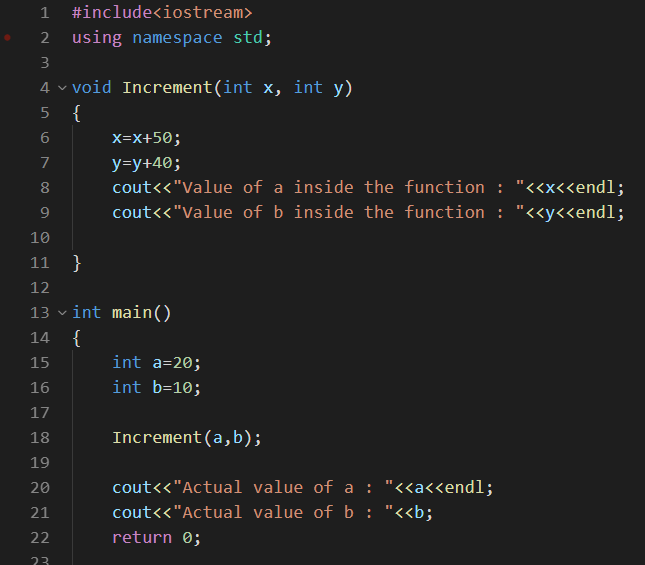Click the return 0 statement
Image resolution: width=645 pixels, height=565 pixels.
[157, 538]
